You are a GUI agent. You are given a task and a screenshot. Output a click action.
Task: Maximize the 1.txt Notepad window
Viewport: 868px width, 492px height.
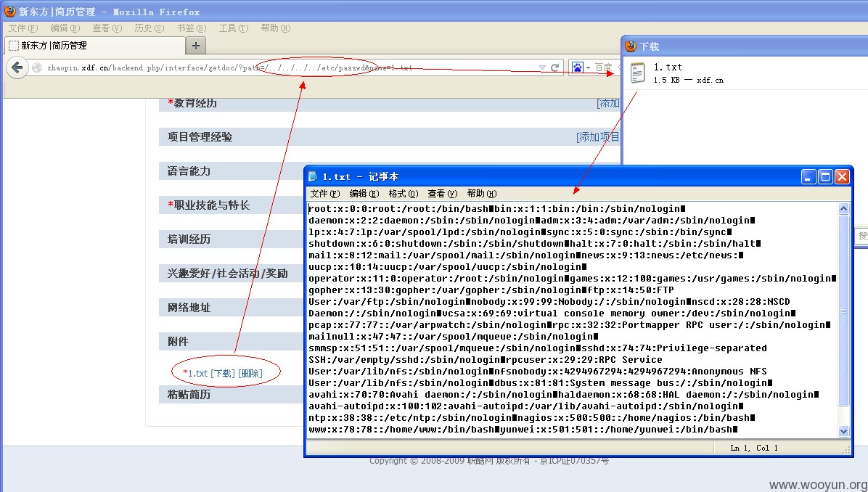[825, 176]
